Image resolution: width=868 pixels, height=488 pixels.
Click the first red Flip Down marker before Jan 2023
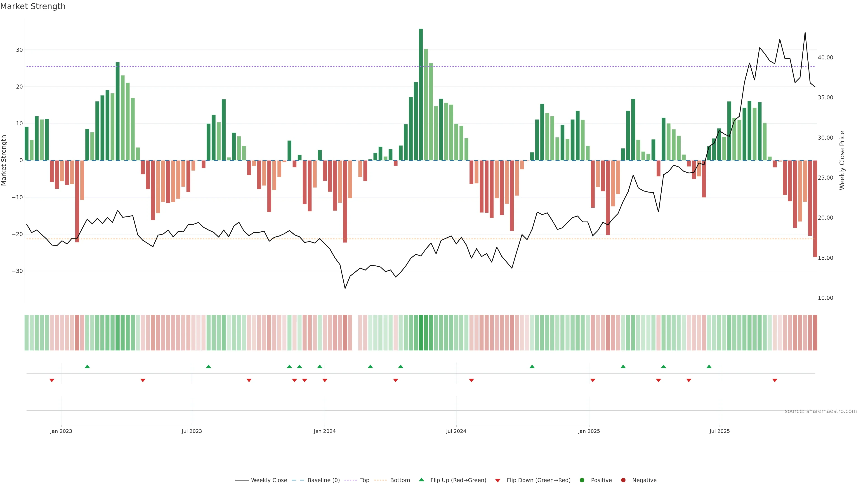[x=52, y=380]
